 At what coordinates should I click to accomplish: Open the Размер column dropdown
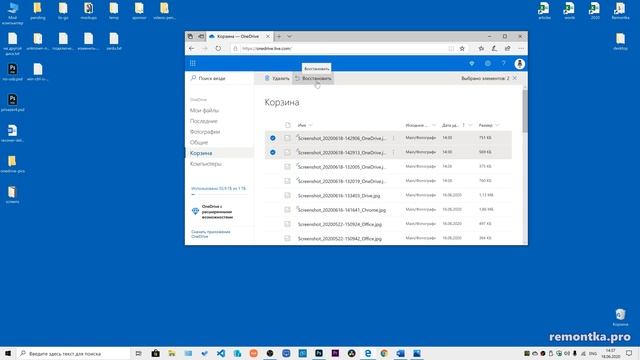pos(497,125)
